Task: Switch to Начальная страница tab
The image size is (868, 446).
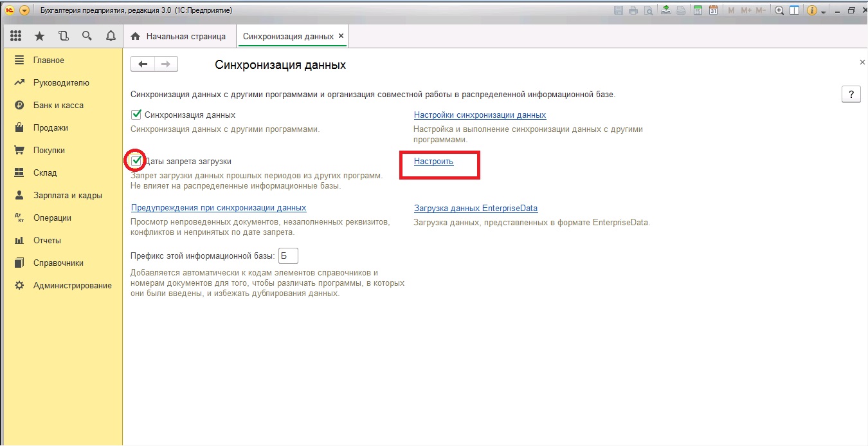Action: pos(179,37)
